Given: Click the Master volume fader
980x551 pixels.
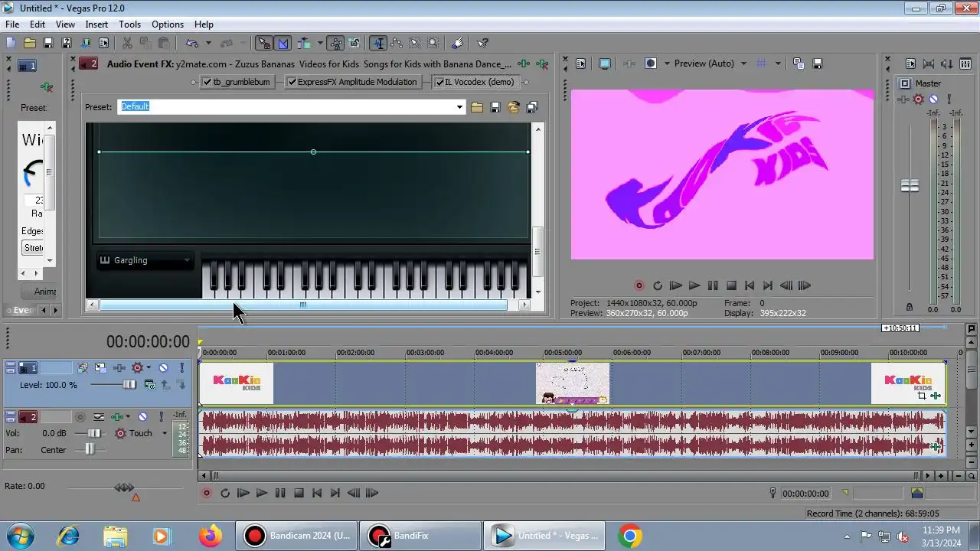Looking at the screenshot, I should [x=910, y=185].
